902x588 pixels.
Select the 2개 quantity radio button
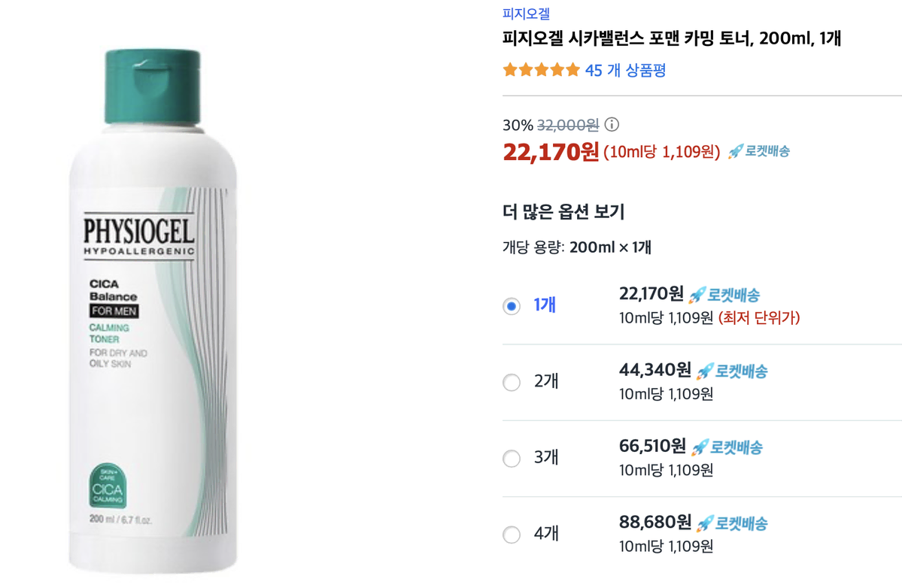pos(512,382)
